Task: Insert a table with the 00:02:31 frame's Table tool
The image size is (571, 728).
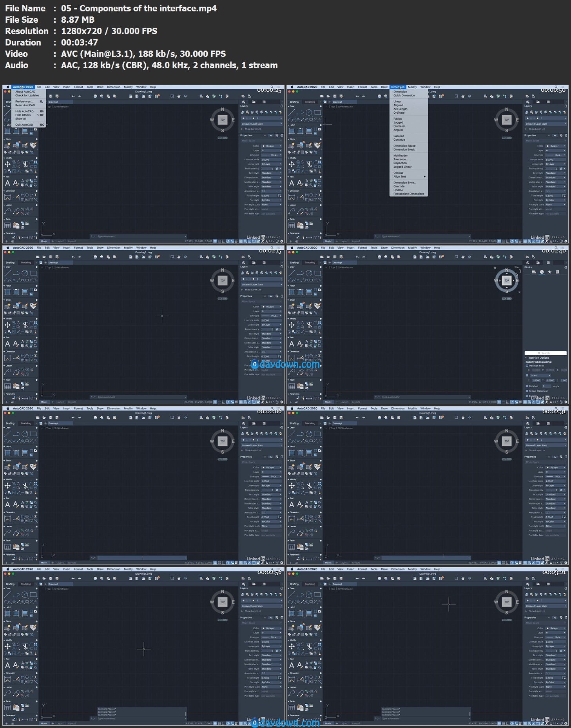Action: point(292,547)
